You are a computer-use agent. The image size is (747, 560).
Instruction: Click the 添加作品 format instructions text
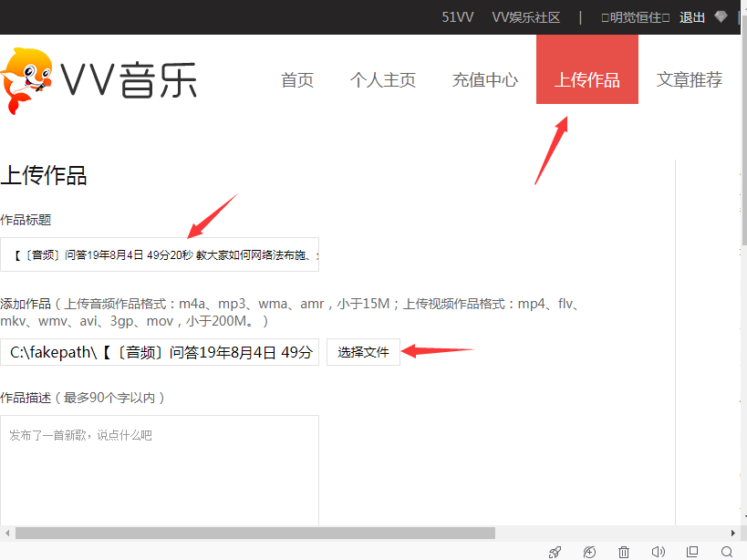coord(290,313)
